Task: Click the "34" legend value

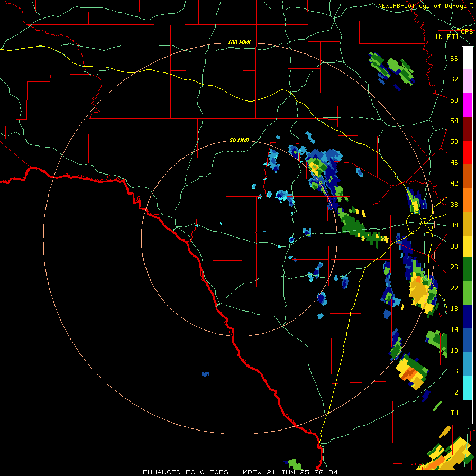Action: [x=454, y=225]
